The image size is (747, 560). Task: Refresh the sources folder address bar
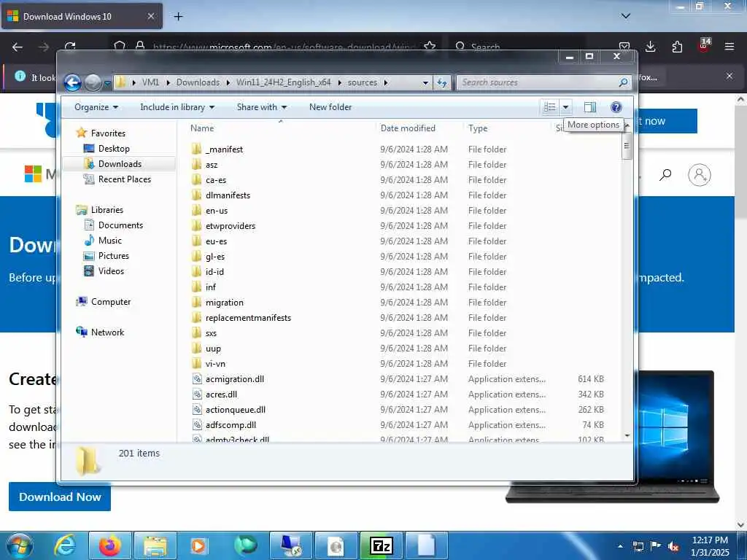(441, 82)
